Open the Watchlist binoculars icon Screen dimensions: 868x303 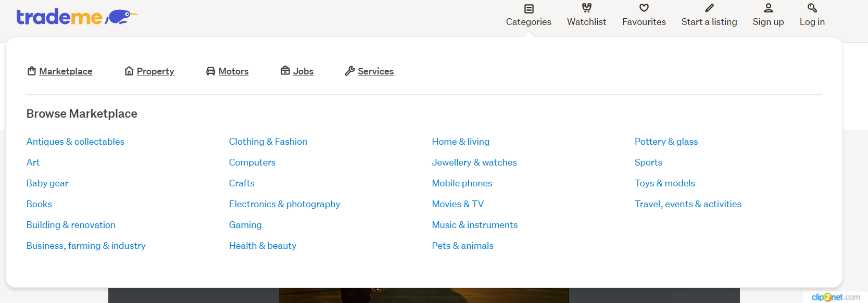pyautogui.click(x=587, y=8)
